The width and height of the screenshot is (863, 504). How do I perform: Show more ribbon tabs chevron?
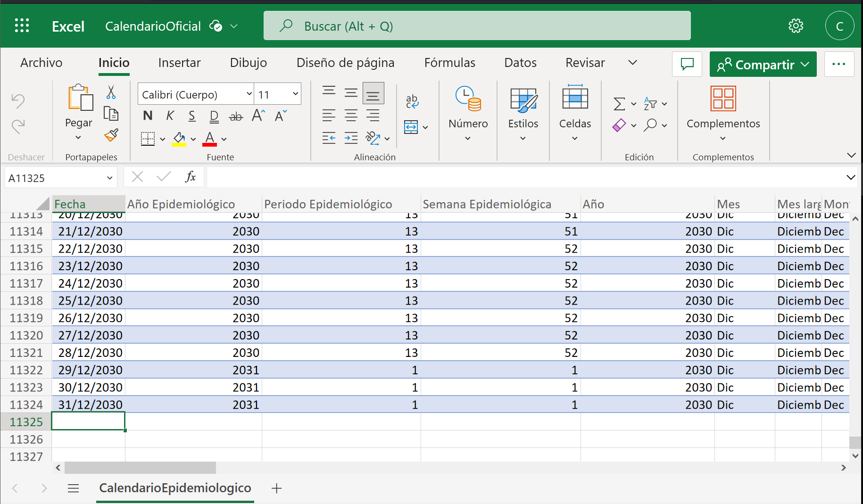tap(633, 63)
